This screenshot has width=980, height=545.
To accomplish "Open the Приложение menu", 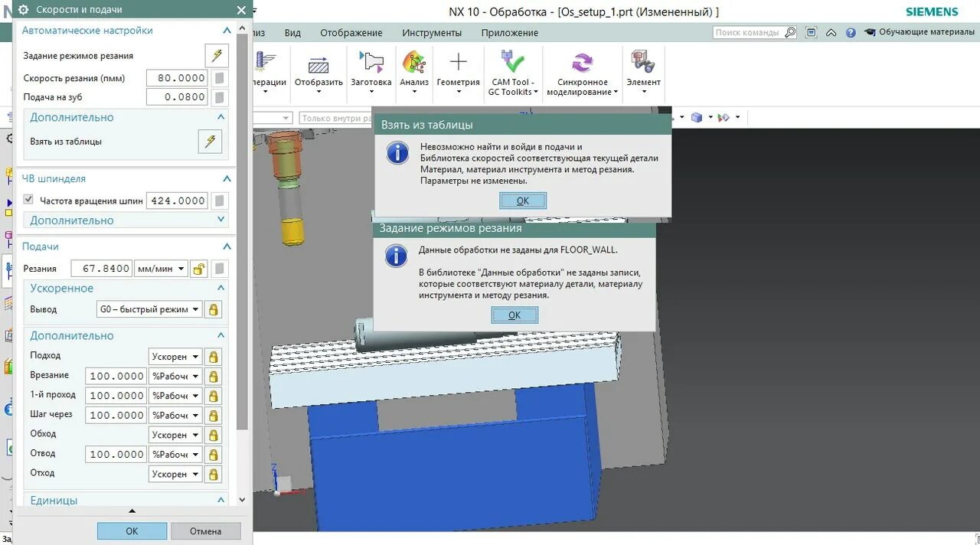I will pos(509,33).
